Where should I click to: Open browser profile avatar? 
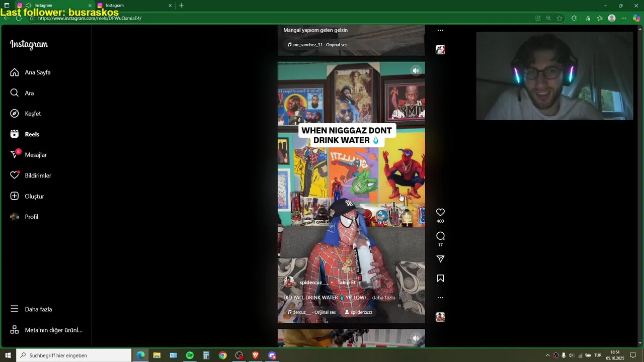[612, 18]
